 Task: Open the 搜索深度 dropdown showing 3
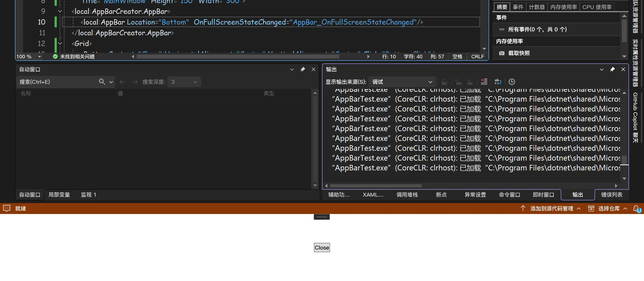pyautogui.click(x=184, y=82)
